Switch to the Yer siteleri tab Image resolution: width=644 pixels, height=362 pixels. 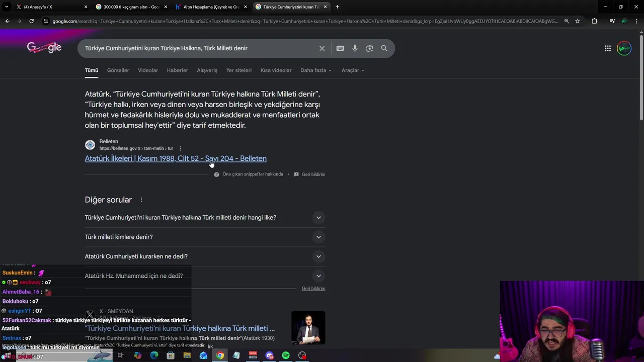pos(239,70)
